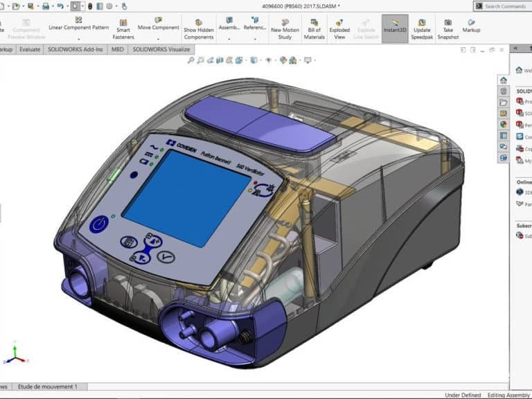Click Reference Geometry tool
This screenshot has height=399, width=532.
255,24
